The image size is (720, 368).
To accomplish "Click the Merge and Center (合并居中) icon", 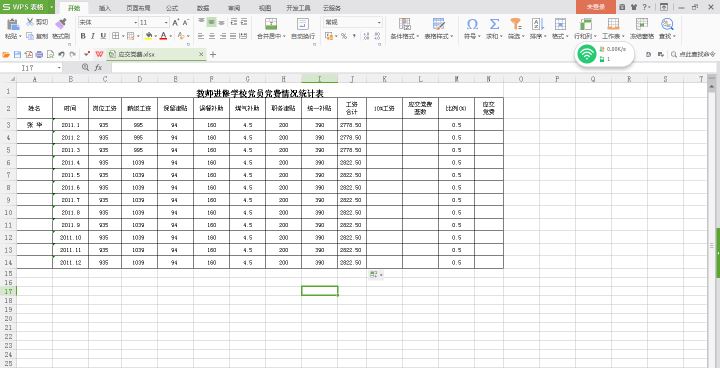I will click(271, 24).
